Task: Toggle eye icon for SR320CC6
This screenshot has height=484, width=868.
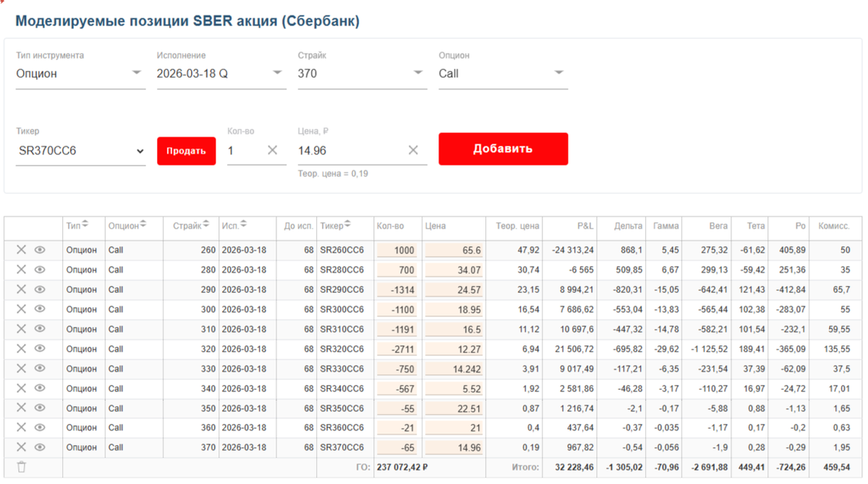Action: click(x=40, y=348)
